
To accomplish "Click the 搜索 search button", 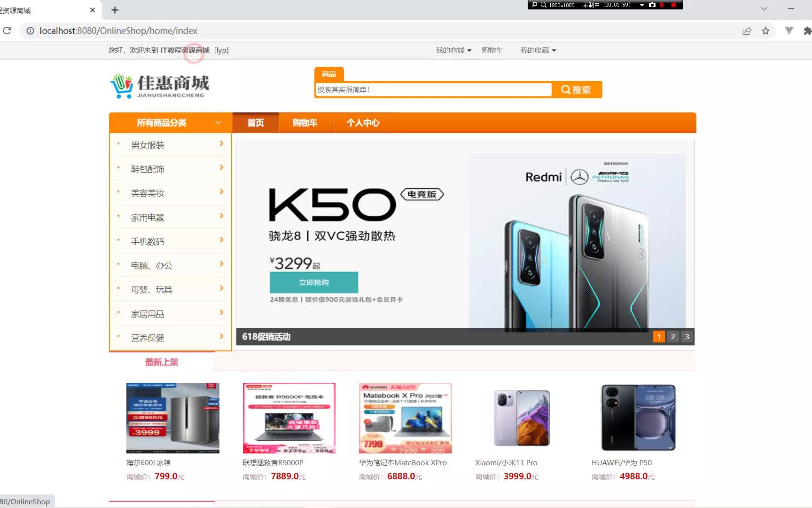I will (x=577, y=90).
